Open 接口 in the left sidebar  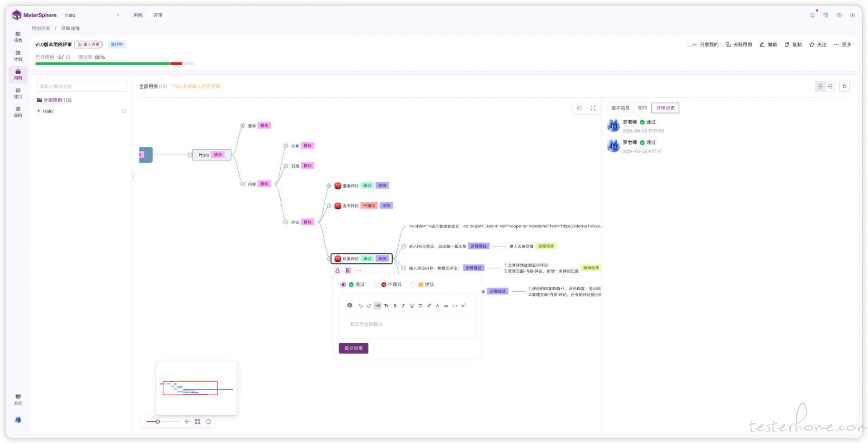point(18,93)
